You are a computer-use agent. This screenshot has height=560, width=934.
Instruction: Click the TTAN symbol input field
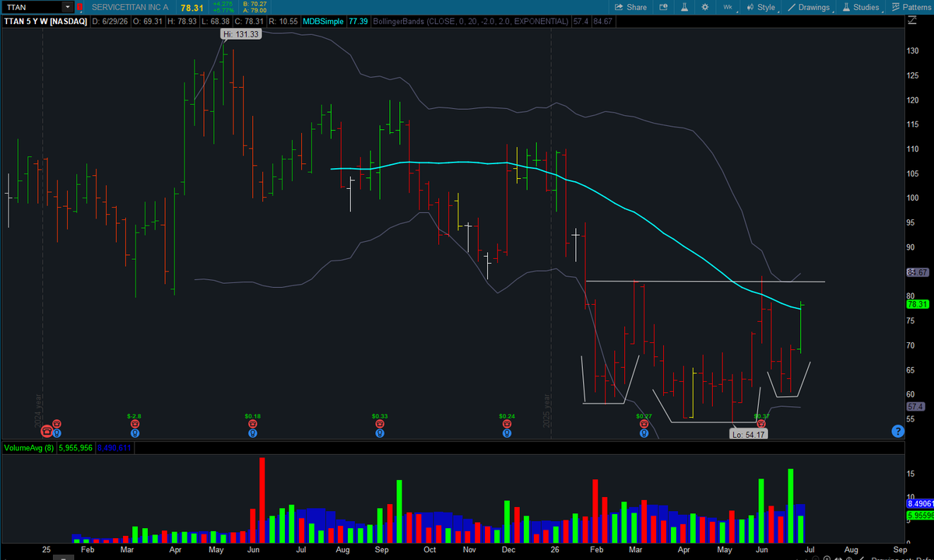33,7
